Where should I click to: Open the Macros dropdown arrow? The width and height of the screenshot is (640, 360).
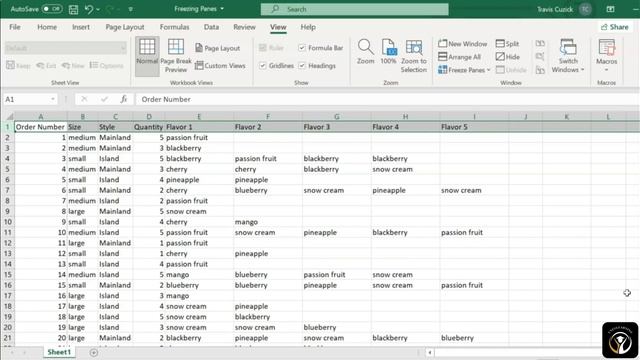607,69
